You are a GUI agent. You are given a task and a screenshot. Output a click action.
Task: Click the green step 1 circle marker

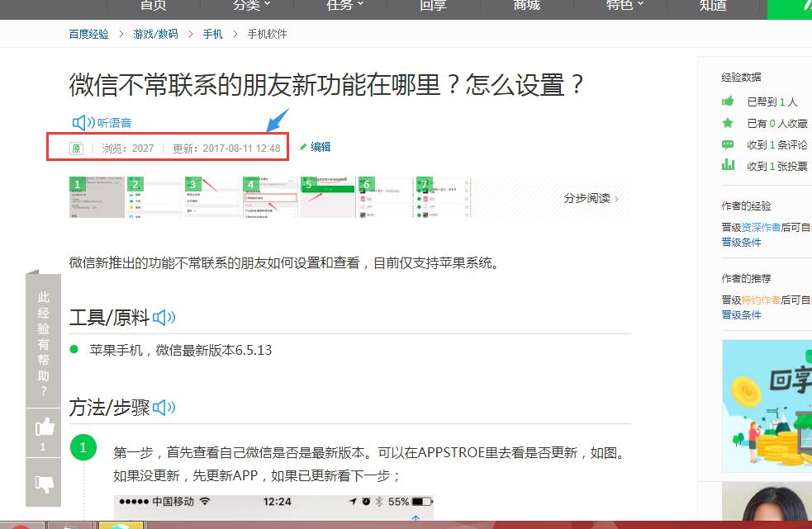83,447
